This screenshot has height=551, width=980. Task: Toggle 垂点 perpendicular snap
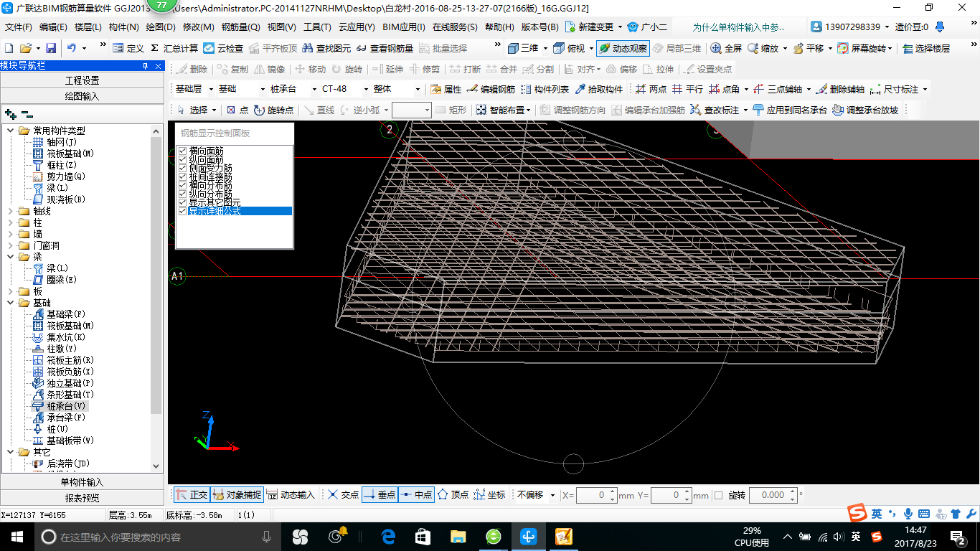380,495
